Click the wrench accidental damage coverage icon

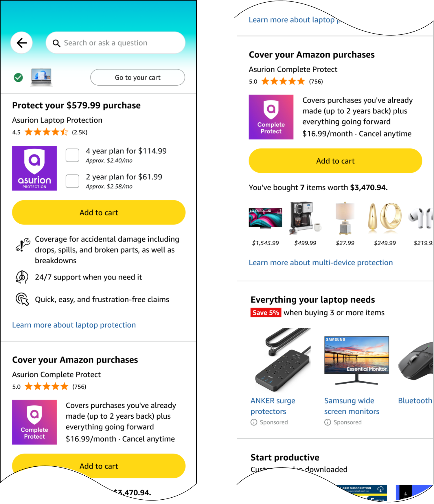[23, 245]
